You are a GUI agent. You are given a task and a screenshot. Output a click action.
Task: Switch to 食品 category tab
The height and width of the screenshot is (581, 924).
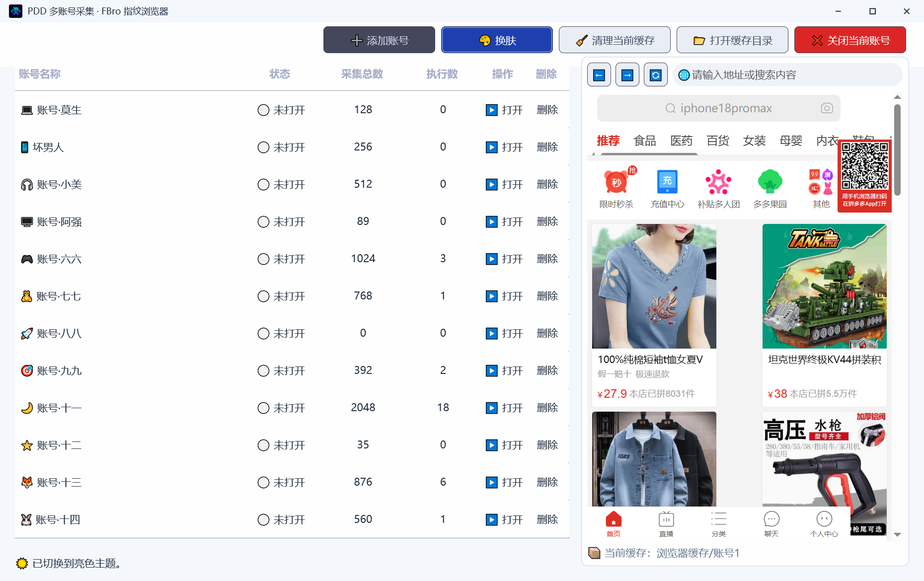pyautogui.click(x=645, y=141)
